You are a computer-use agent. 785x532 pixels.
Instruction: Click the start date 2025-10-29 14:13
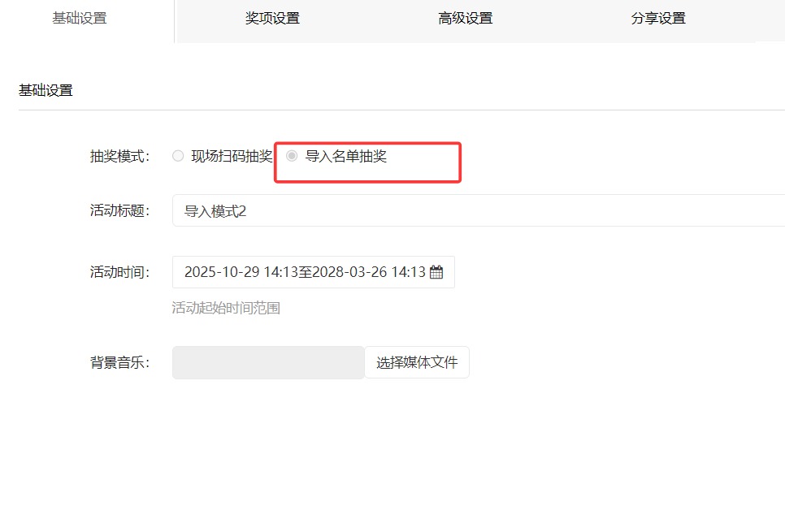click(241, 273)
